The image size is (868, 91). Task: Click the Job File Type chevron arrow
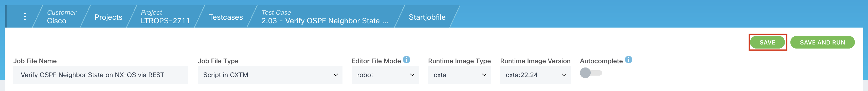[336, 75]
